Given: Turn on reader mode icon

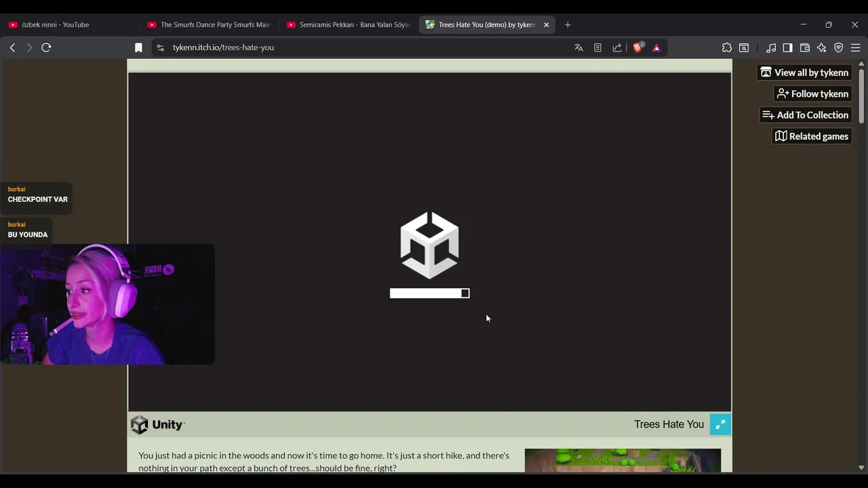Looking at the screenshot, I should (597, 47).
